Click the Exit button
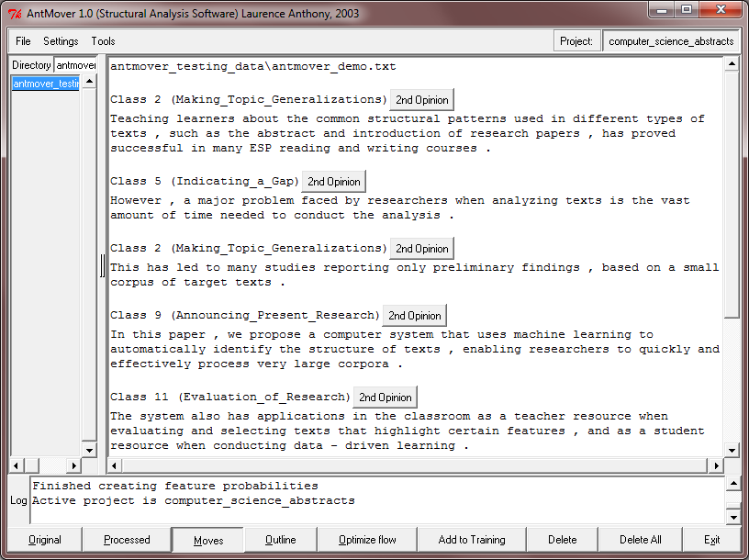 click(x=711, y=540)
